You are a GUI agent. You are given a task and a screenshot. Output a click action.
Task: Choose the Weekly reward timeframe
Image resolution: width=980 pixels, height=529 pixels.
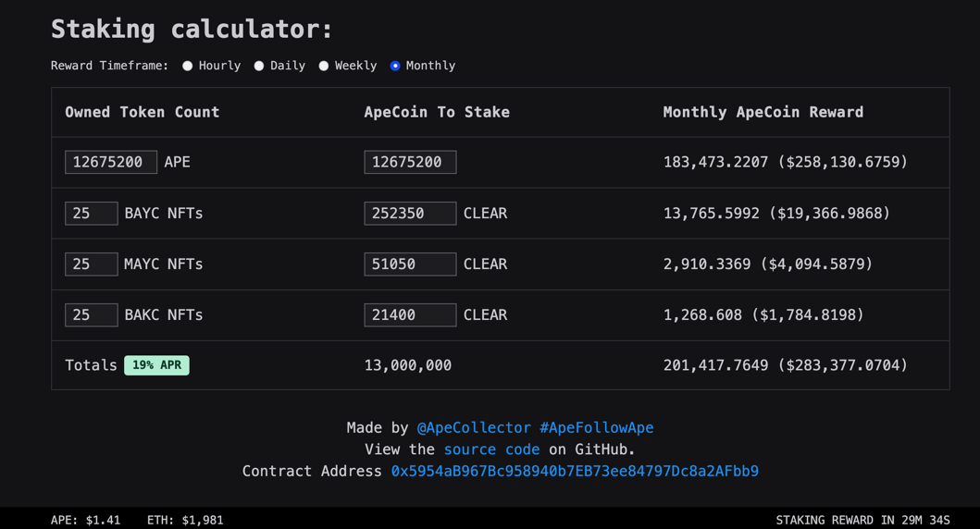click(x=324, y=66)
